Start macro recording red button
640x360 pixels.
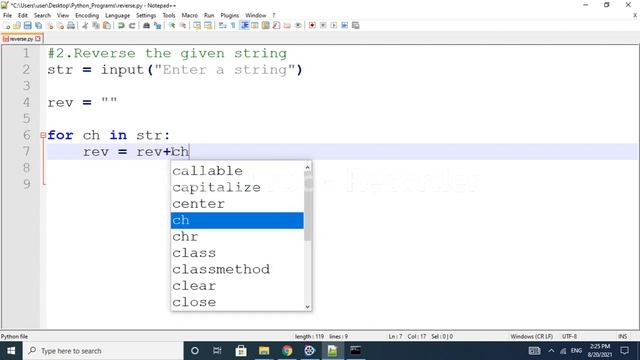312,25
